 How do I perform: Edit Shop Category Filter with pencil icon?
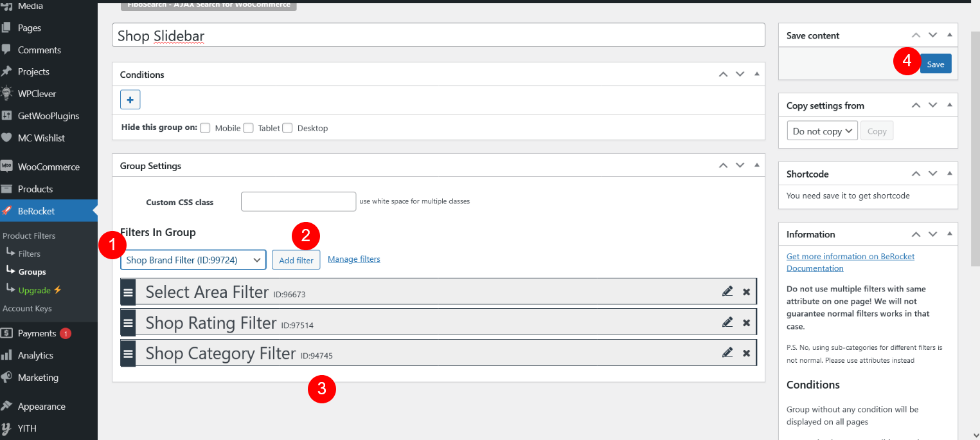(x=727, y=352)
